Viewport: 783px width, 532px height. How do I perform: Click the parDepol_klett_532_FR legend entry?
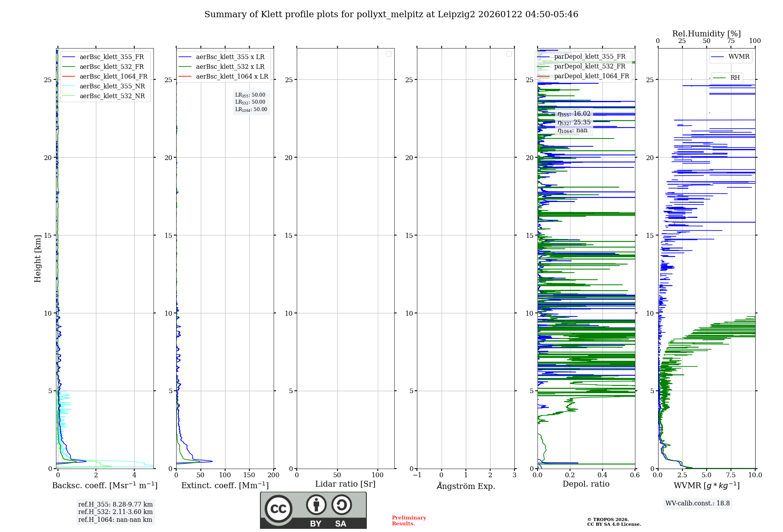590,66
